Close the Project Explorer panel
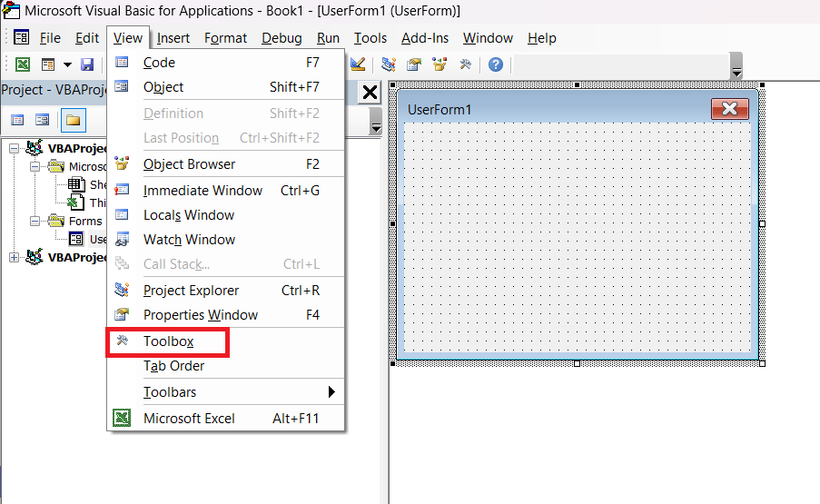This screenshot has width=820, height=504. pyautogui.click(x=370, y=93)
